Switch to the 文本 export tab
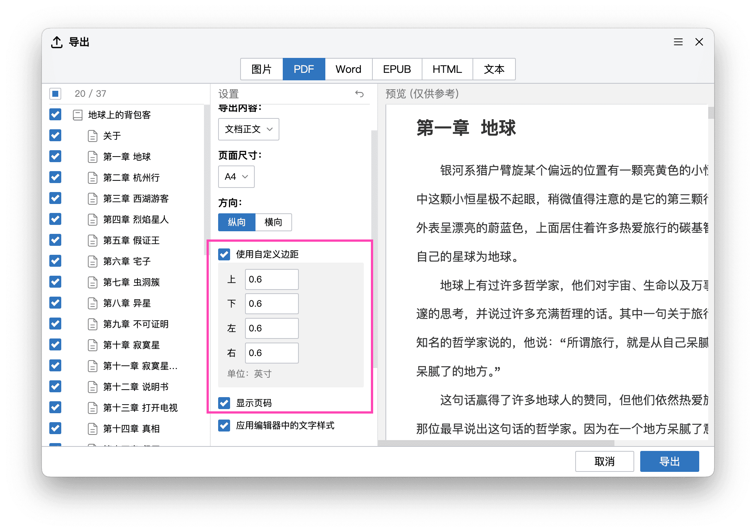Image resolution: width=756 pixels, height=532 pixels. pyautogui.click(x=494, y=69)
